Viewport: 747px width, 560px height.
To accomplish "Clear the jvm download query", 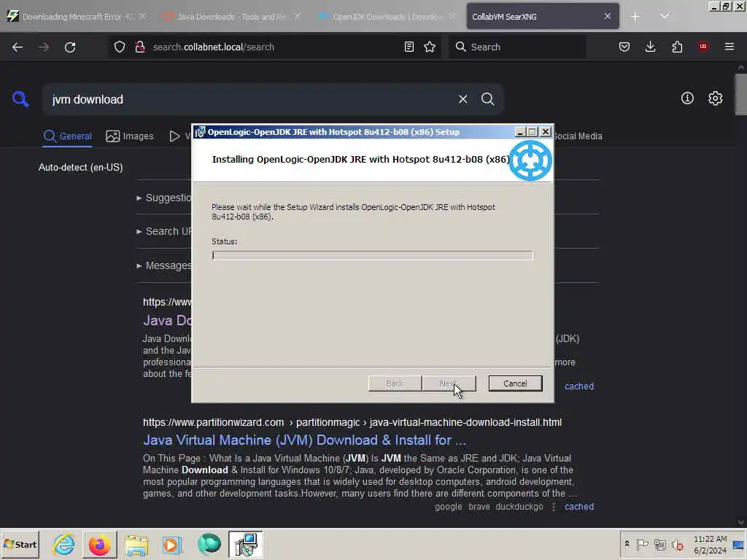I will (x=462, y=99).
